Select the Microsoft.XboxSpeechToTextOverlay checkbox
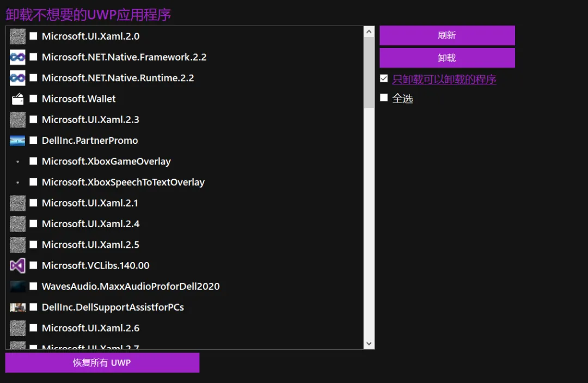Image resolution: width=588 pixels, height=383 pixels. 33,182
